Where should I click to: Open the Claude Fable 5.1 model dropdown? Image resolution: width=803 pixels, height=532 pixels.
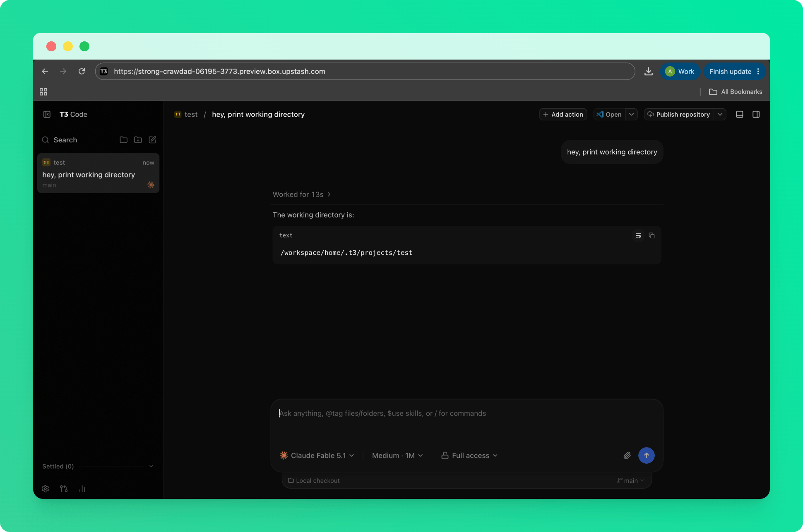[317, 455]
